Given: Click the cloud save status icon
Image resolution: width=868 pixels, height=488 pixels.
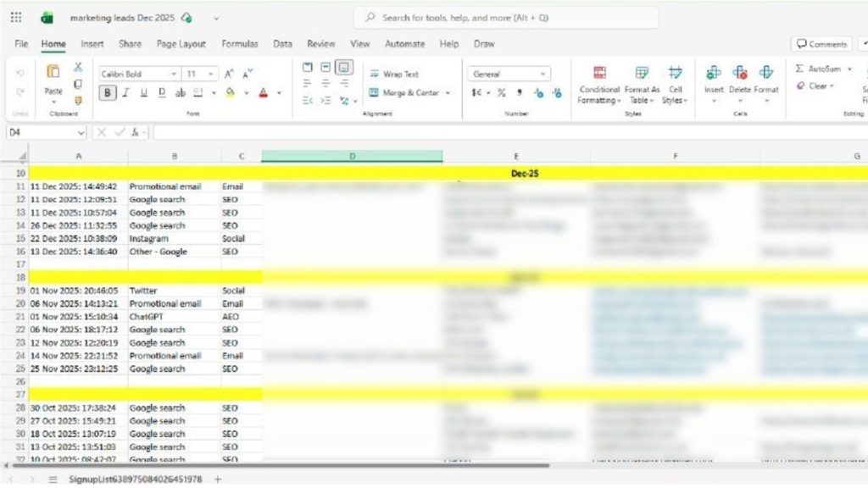Looking at the screenshot, I should (x=187, y=18).
